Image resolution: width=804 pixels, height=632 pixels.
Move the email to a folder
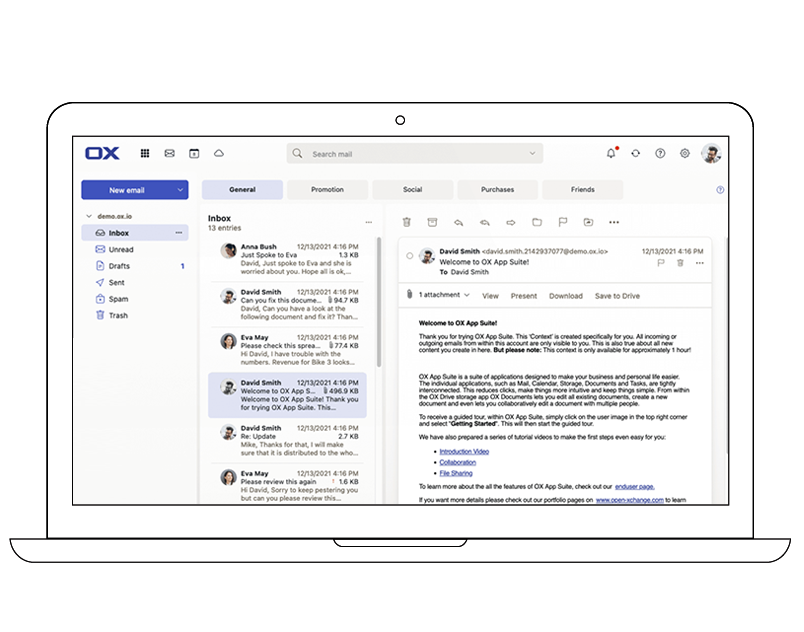pos(537,222)
